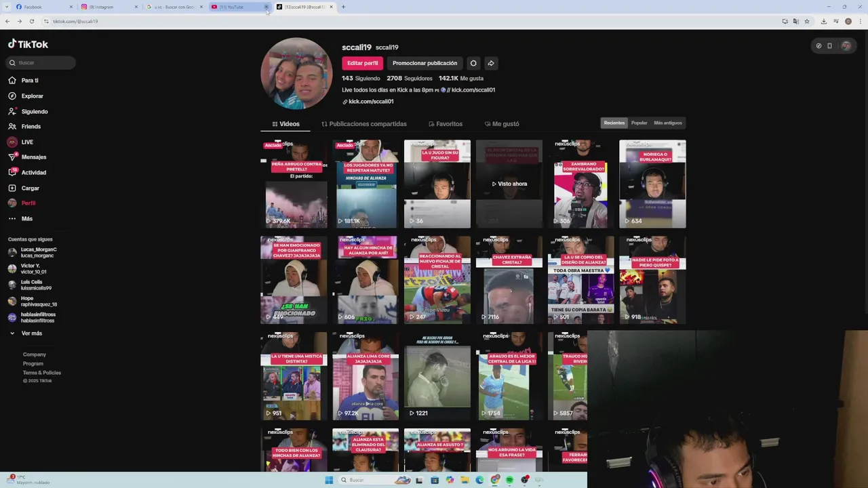Click the browser address bar
This screenshot has width=868, height=488.
(x=407, y=21)
